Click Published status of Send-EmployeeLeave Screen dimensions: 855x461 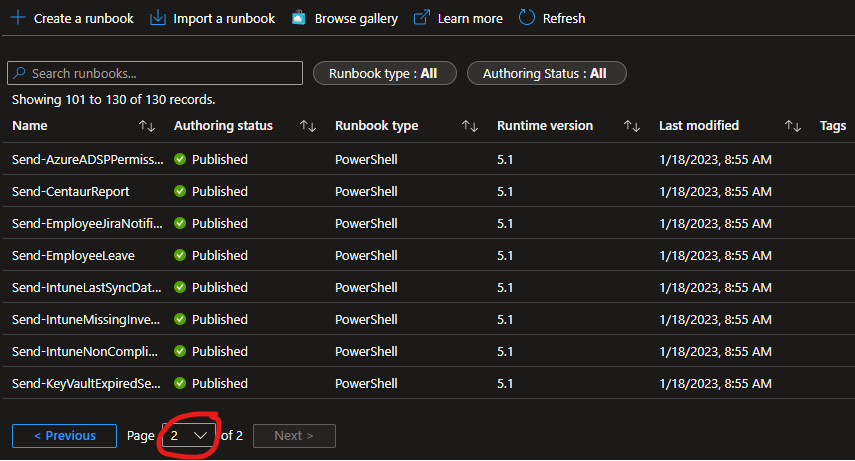coord(220,255)
